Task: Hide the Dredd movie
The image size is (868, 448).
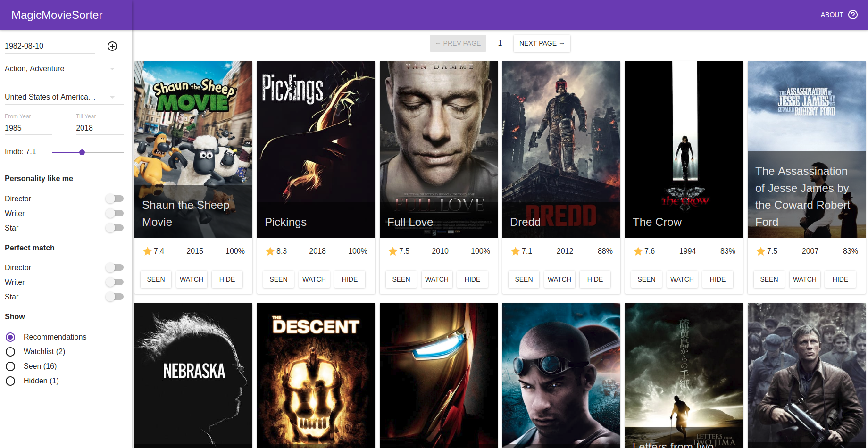Action: click(595, 279)
